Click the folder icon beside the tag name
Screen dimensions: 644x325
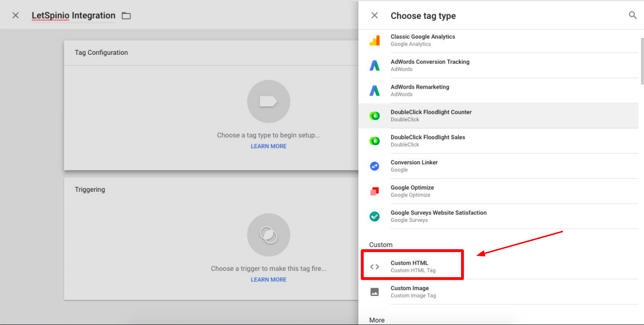126,16
